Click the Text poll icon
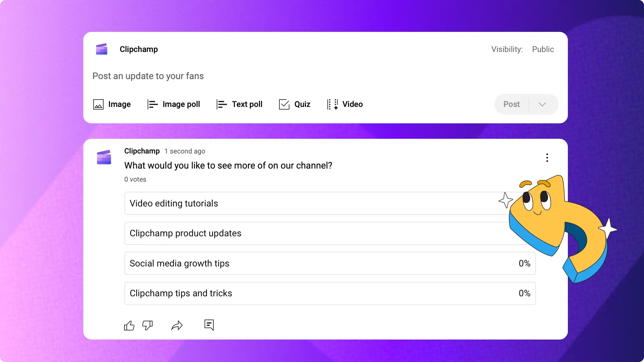This screenshot has height=362, width=644. click(221, 104)
